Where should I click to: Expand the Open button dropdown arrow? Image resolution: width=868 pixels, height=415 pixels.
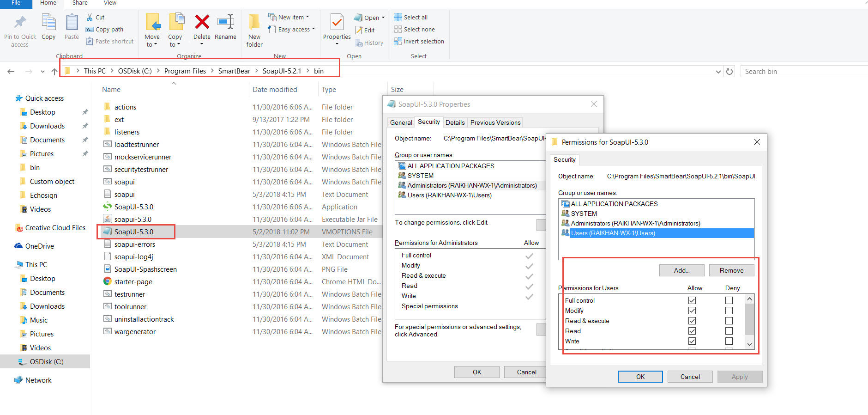coord(383,18)
